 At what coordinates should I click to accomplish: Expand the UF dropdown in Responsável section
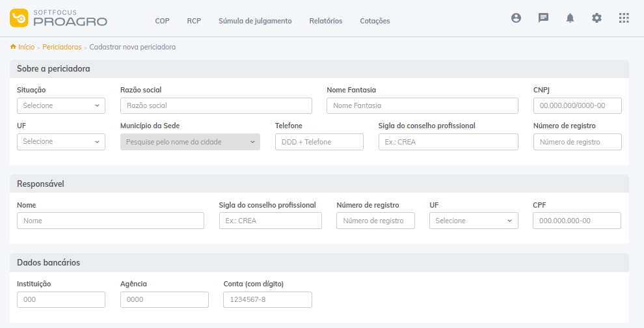click(x=474, y=221)
